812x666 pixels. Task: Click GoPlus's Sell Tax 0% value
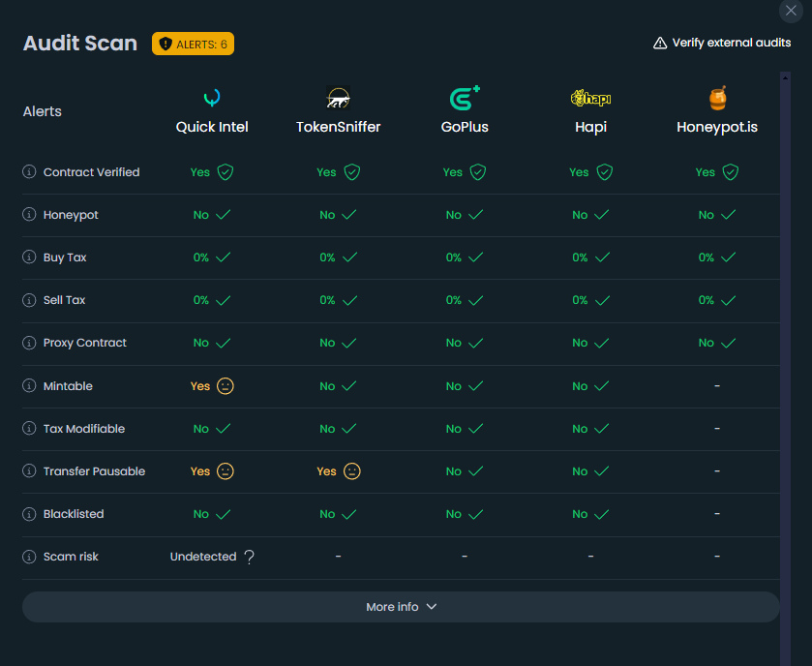pos(454,300)
